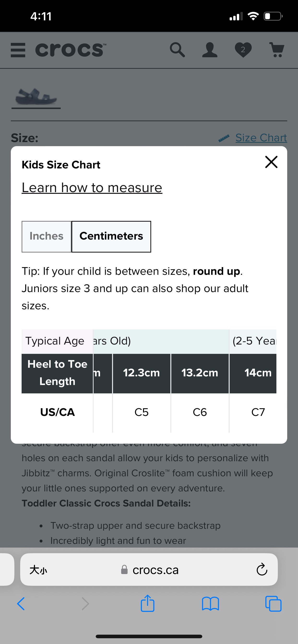Share the page using Safari's share icon
Image resolution: width=298 pixels, height=644 pixels.
click(x=148, y=604)
